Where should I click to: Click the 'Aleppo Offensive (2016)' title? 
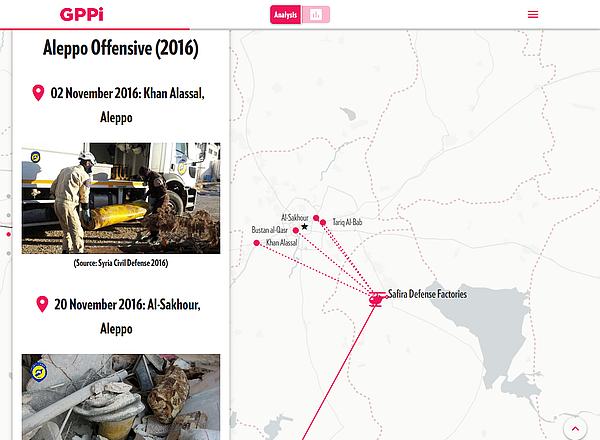[121, 48]
